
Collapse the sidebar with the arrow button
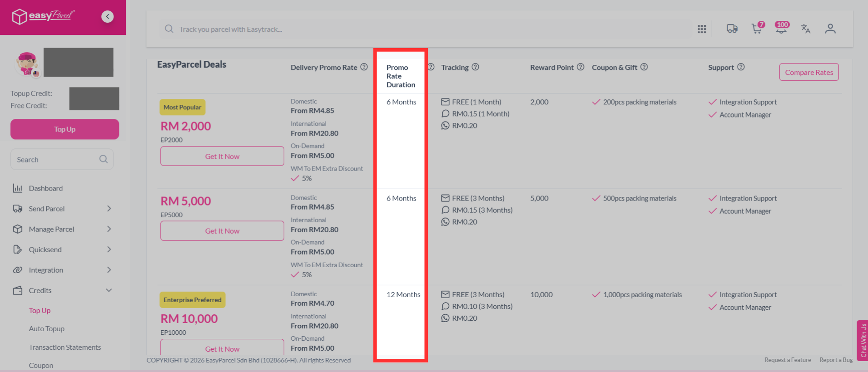pos(108,17)
